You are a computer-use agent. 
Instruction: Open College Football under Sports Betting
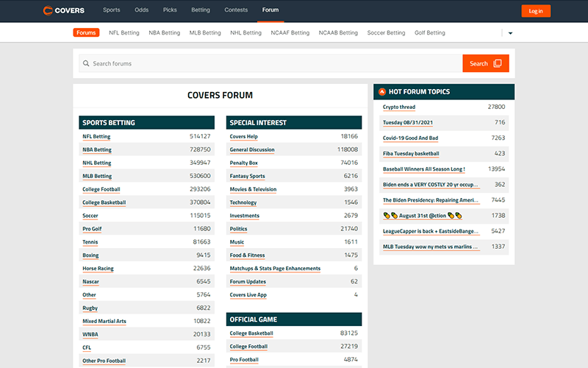pos(101,189)
